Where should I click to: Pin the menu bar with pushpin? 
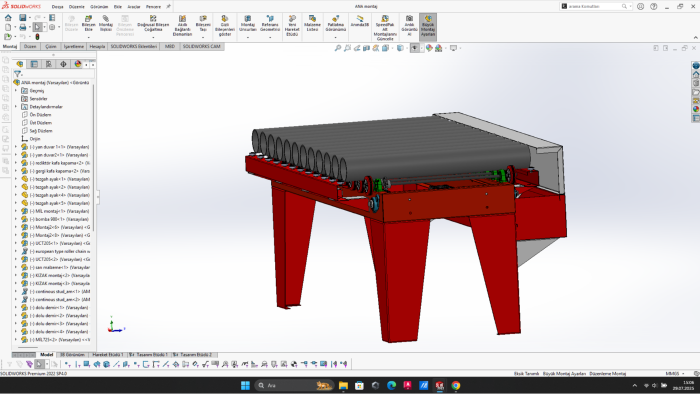pos(169,7)
